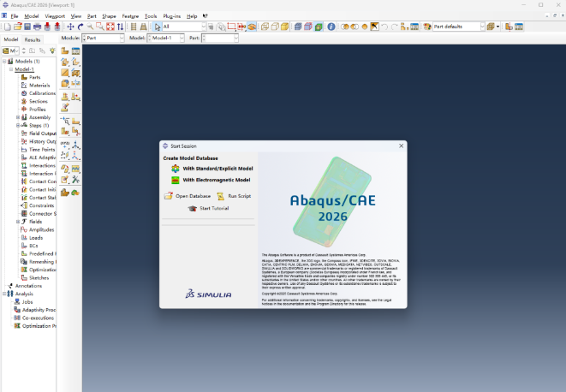
Task: Click the Query information icon
Action: (331, 27)
